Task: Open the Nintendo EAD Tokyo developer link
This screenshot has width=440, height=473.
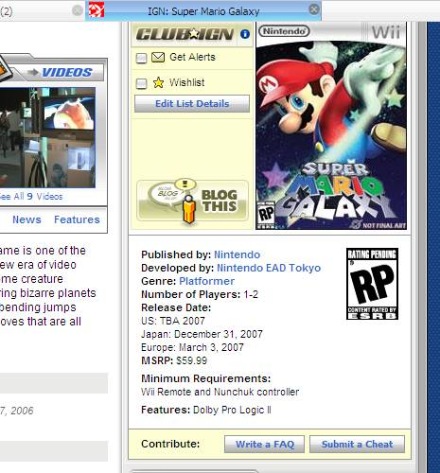Action: coord(269,268)
